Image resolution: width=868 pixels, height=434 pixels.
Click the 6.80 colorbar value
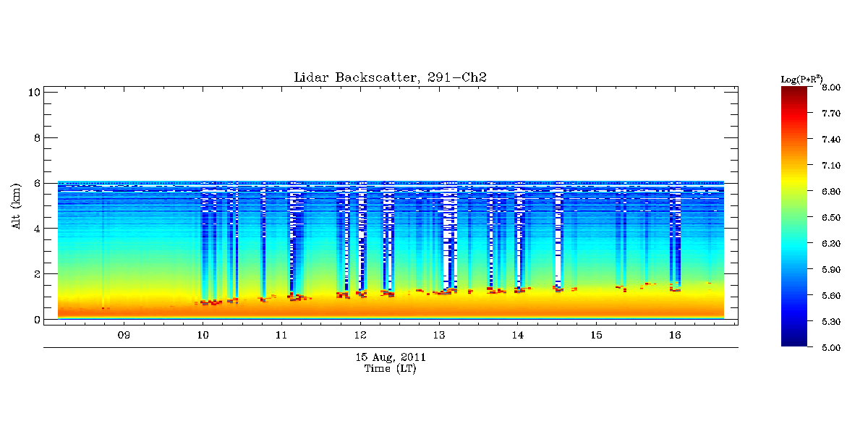point(830,192)
